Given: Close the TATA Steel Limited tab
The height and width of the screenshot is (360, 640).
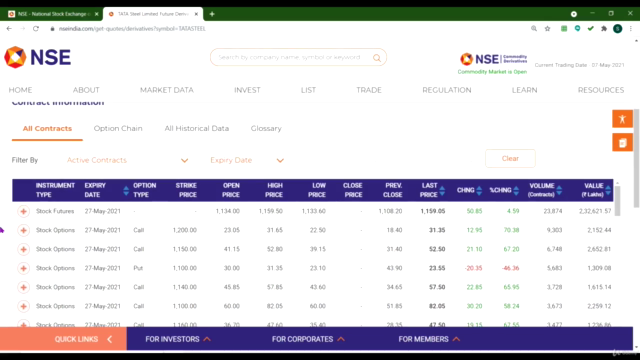Looking at the screenshot, I should 196,14.
